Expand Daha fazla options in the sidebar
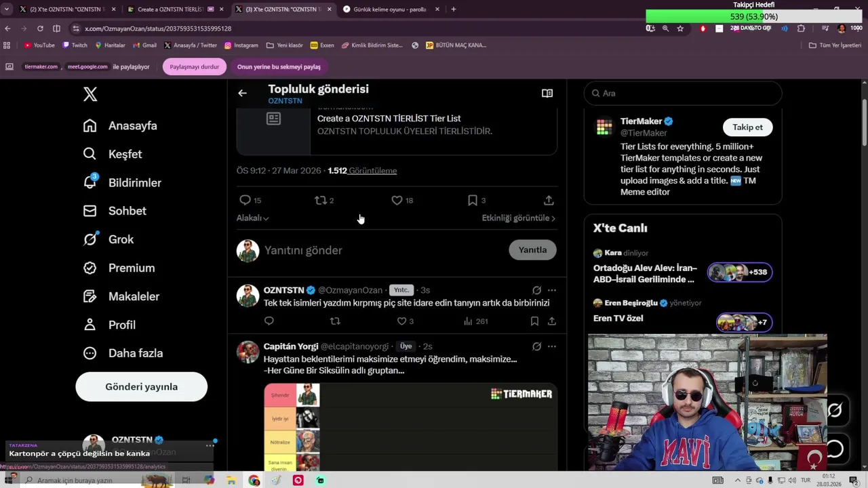868x488 pixels. pos(123,353)
